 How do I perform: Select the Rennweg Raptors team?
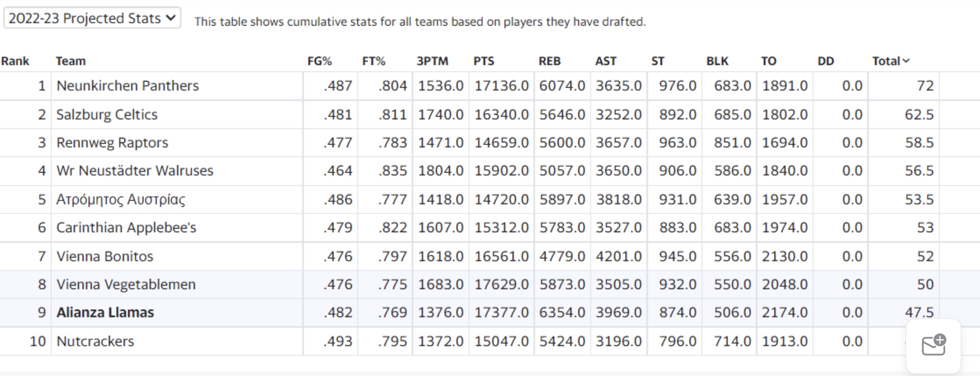[112, 143]
